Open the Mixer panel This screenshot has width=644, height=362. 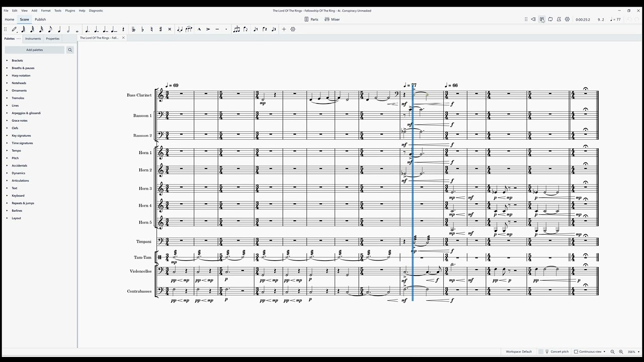332,20
